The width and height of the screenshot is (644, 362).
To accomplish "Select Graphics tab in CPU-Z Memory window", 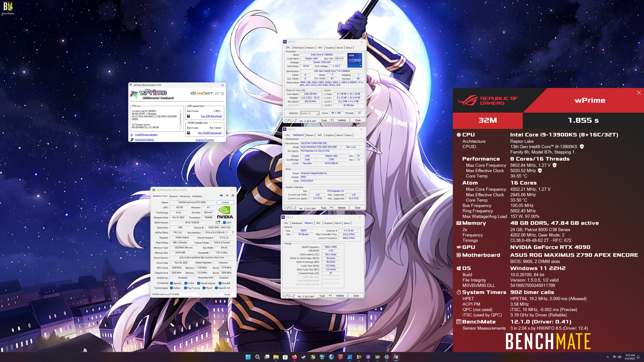I will (328, 223).
